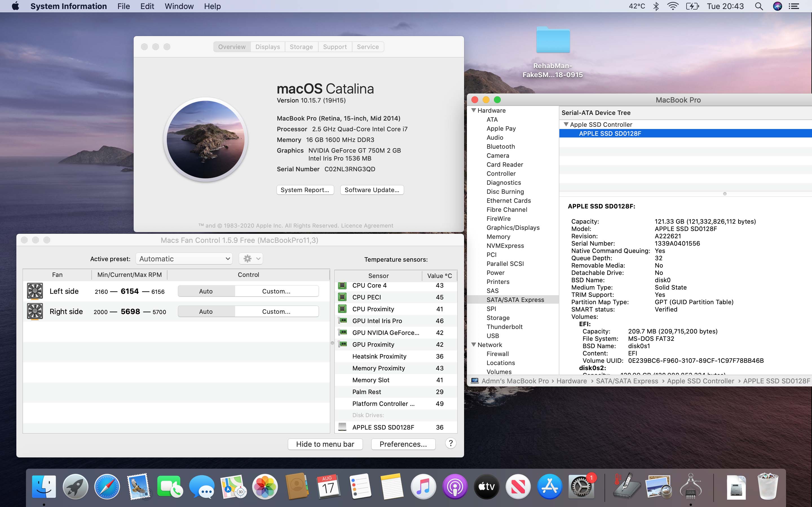812x507 pixels.
Task: Open Safari from the Dock
Action: point(107,486)
